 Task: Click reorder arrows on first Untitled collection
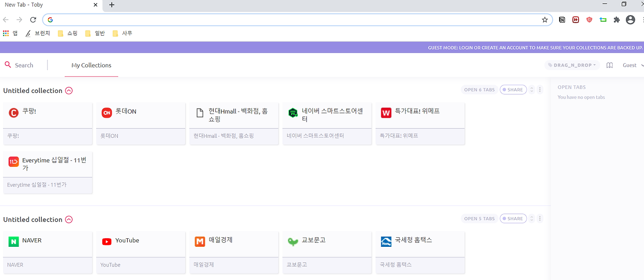[x=532, y=90]
